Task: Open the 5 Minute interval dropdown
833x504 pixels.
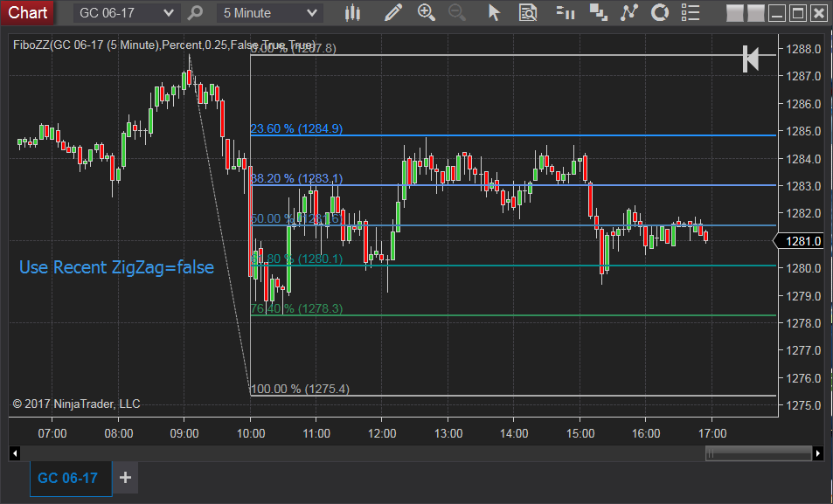Action: pos(270,13)
